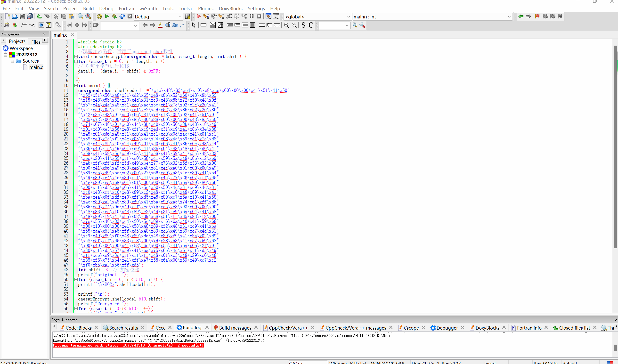Run the program with green play

(107, 16)
